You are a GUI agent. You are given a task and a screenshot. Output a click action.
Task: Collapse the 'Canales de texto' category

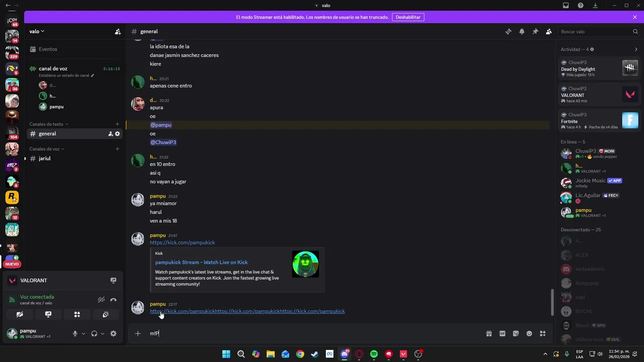click(x=48, y=124)
